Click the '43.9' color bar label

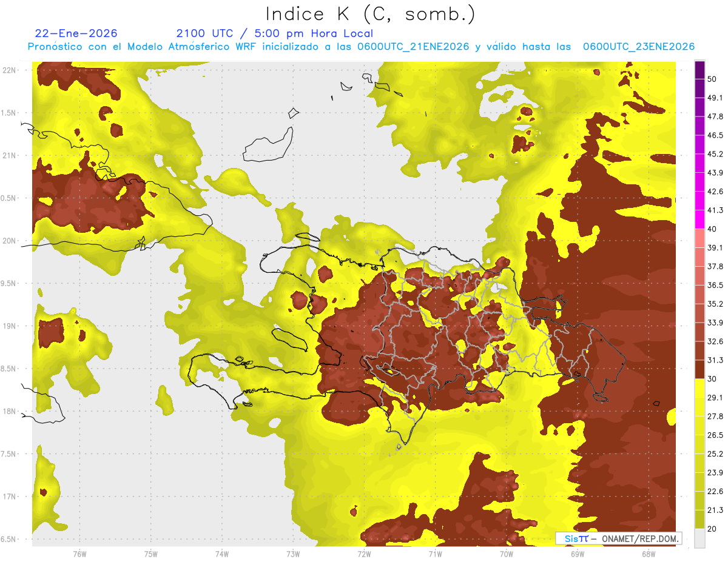point(715,173)
